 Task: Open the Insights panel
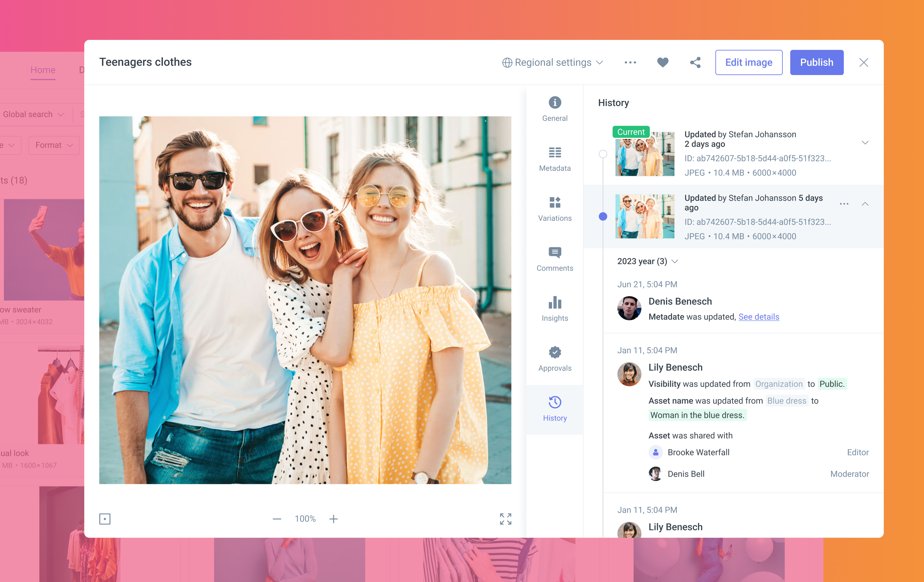pos(554,309)
